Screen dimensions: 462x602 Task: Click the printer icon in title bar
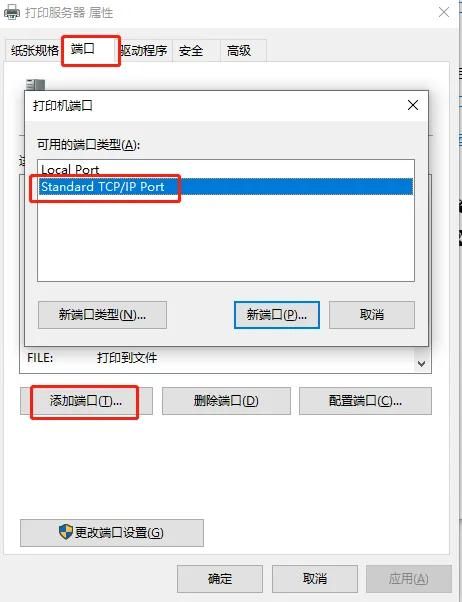pyautogui.click(x=12, y=12)
